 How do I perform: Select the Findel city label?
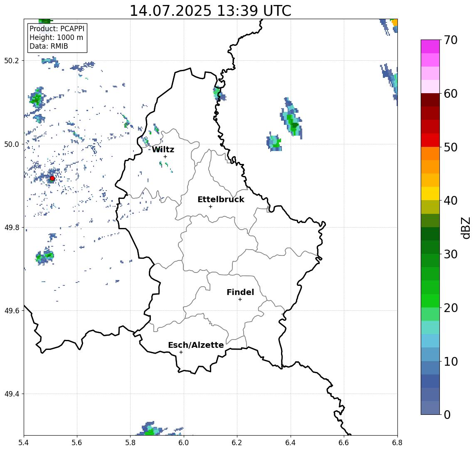click(240, 292)
